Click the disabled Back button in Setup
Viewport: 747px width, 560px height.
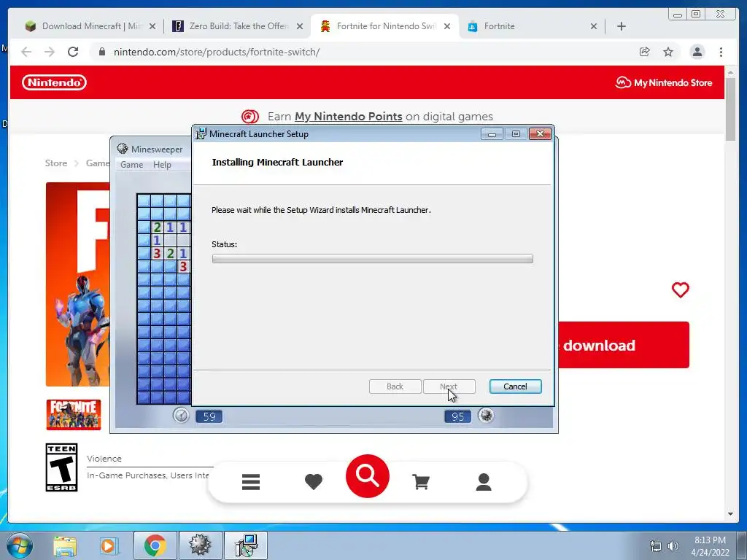(395, 386)
